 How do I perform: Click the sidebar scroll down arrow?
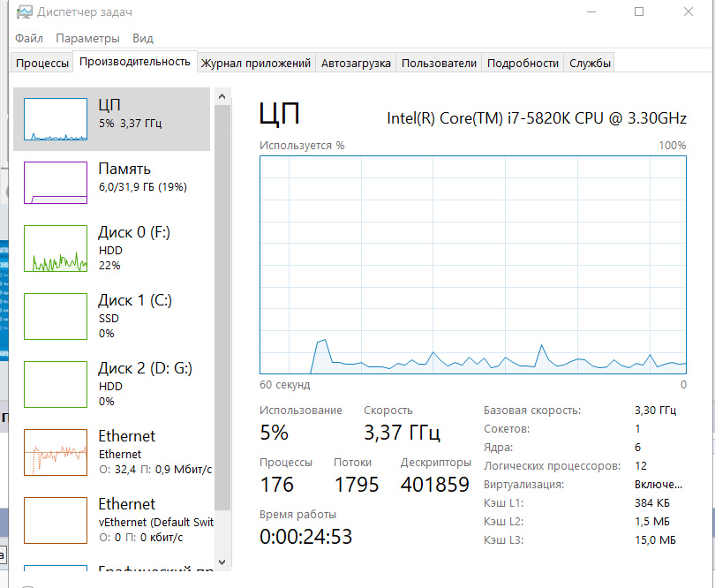click(x=222, y=562)
